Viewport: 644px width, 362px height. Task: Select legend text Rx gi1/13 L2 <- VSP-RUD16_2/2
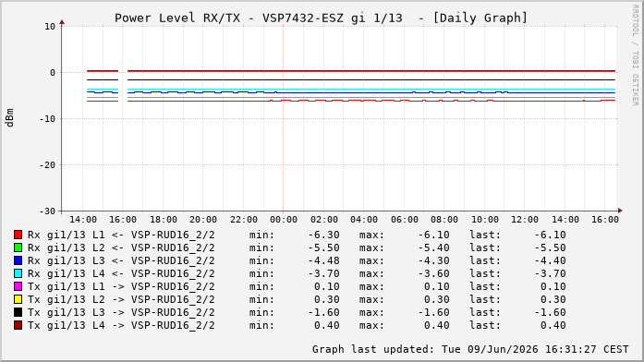(x=121, y=247)
